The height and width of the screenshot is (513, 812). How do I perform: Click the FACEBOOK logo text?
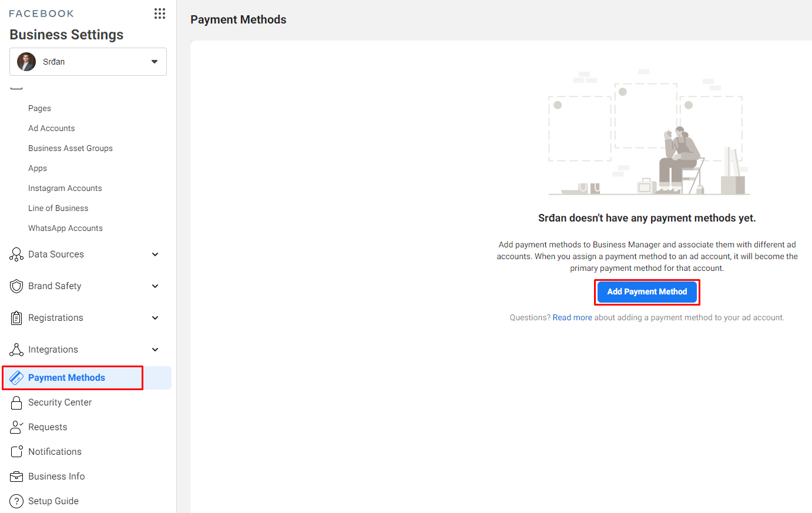coord(42,14)
